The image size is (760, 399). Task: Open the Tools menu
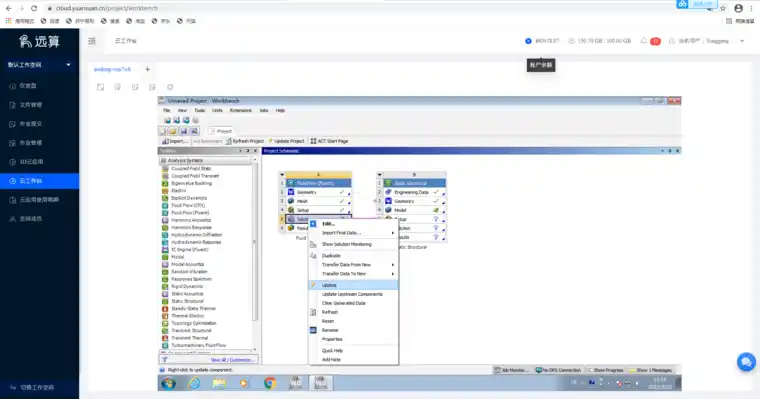pos(200,111)
